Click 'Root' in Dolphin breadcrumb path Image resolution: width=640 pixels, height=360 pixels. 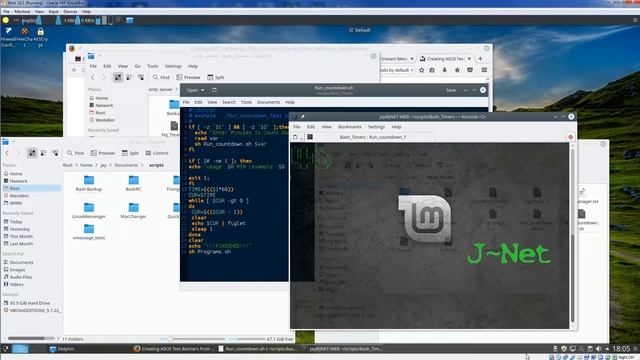coord(67,165)
